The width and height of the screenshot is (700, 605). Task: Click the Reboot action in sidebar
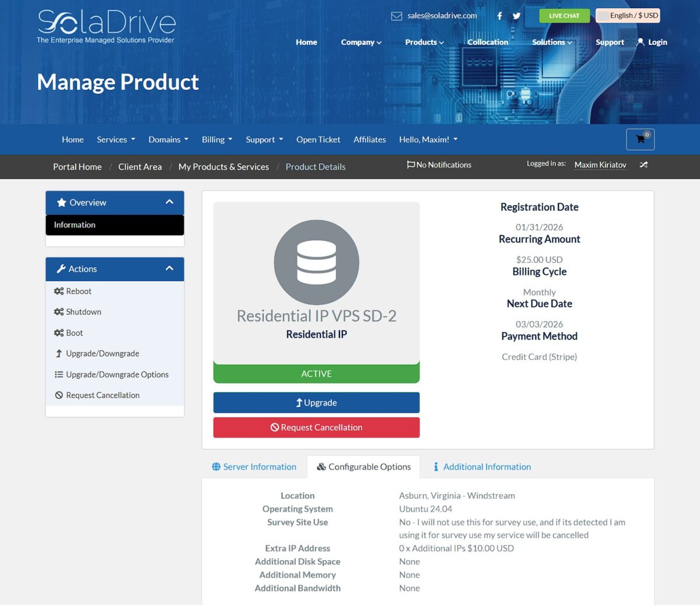pos(78,291)
